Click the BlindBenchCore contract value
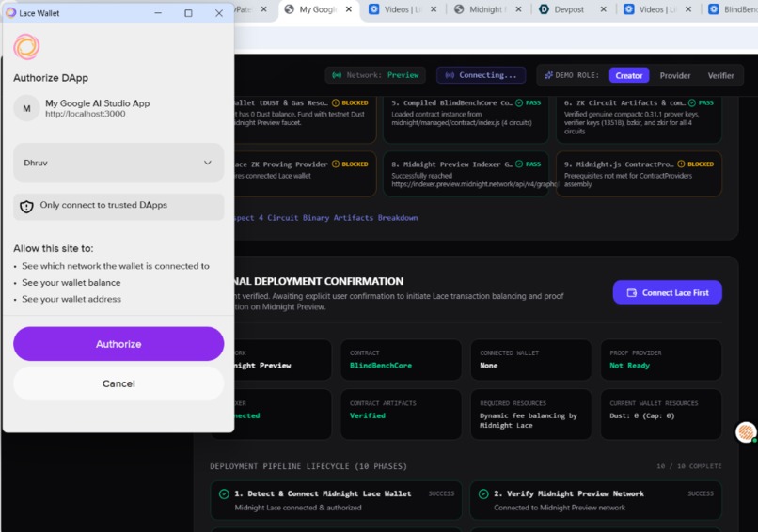The image size is (758, 532). pyautogui.click(x=381, y=366)
